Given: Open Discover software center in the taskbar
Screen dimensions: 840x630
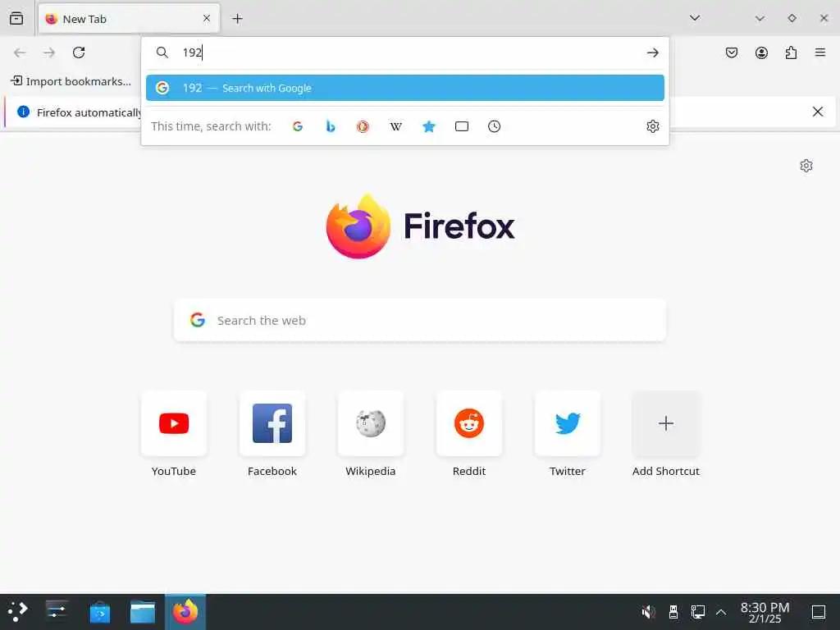Looking at the screenshot, I should [x=100, y=612].
